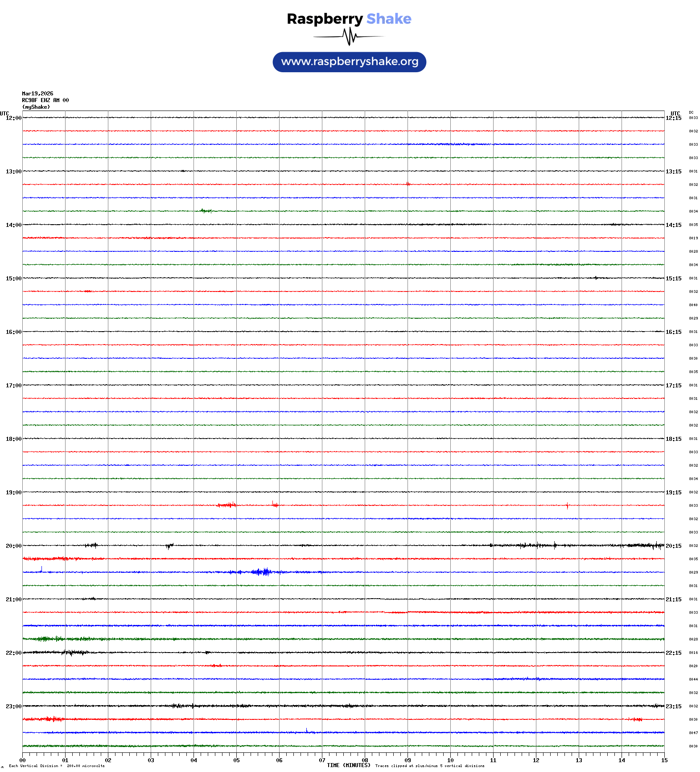Click the RC98F EHZ AM 00 station label
The image size is (700, 772).
pyautogui.click(x=45, y=100)
